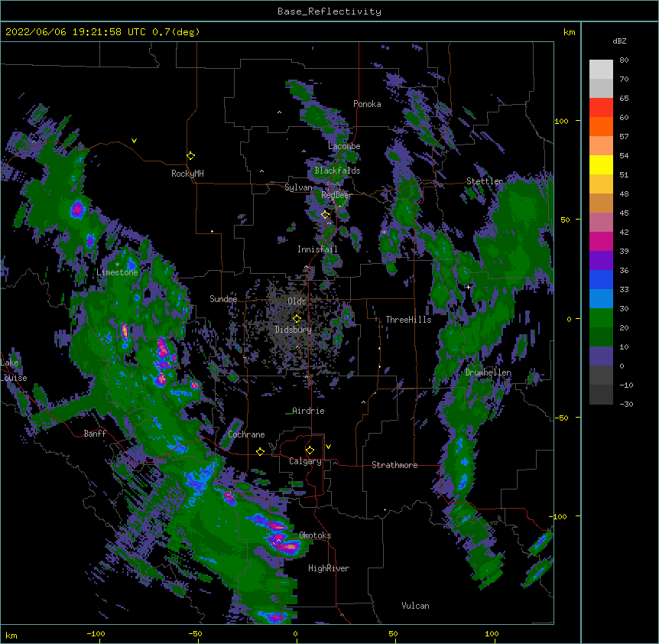Click the Drumheller town label
The width and height of the screenshot is (659, 644).
pos(488,372)
